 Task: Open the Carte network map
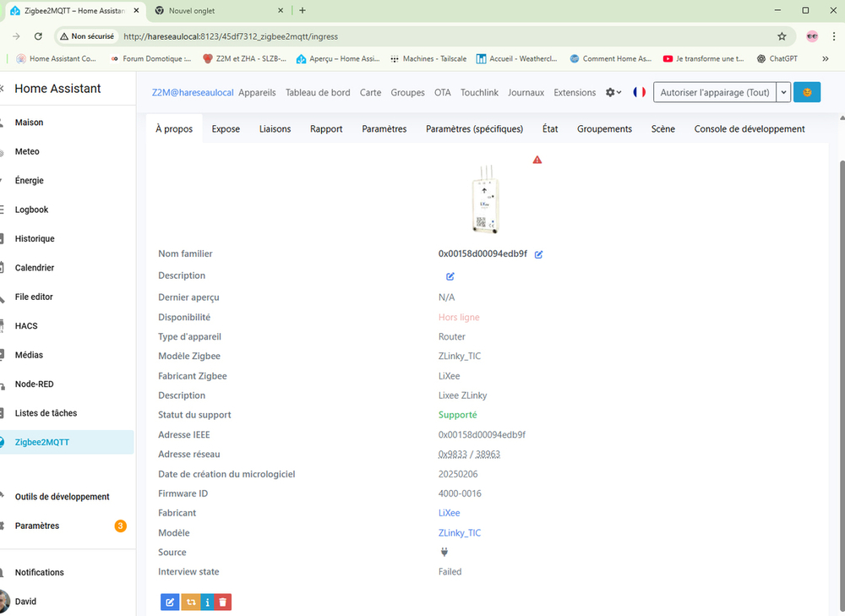(370, 92)
